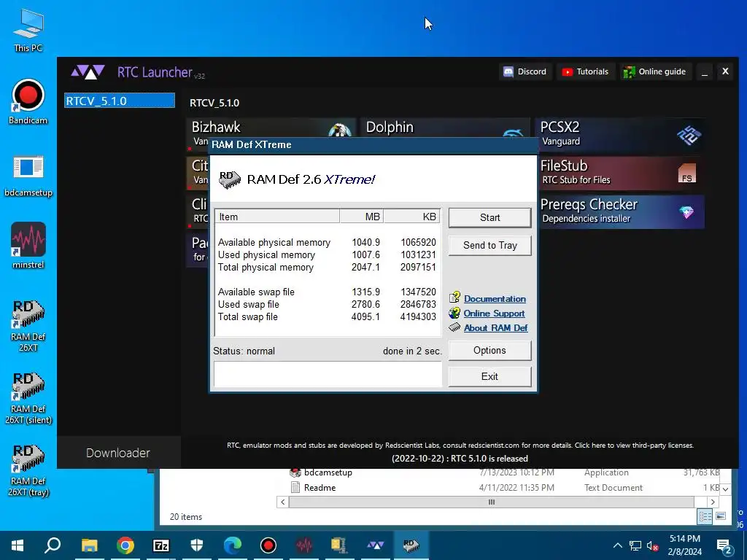Click the FileStub FS icon
This screenshot has width=747, height=560.
coord(686,174)
